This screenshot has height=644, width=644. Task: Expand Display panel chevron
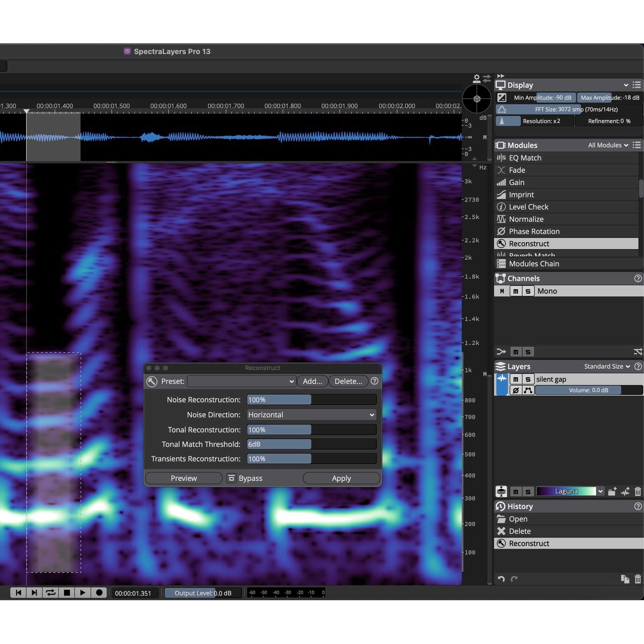tap(626, 85)
